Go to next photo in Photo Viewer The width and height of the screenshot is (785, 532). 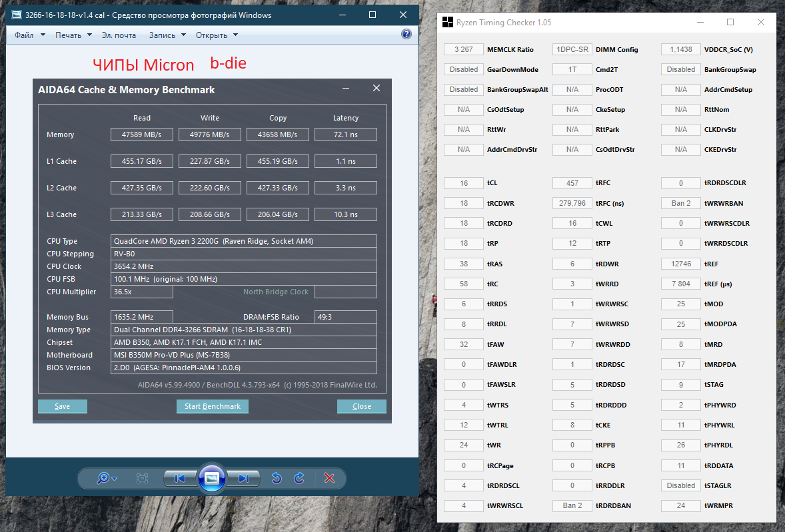click(244, 479)
